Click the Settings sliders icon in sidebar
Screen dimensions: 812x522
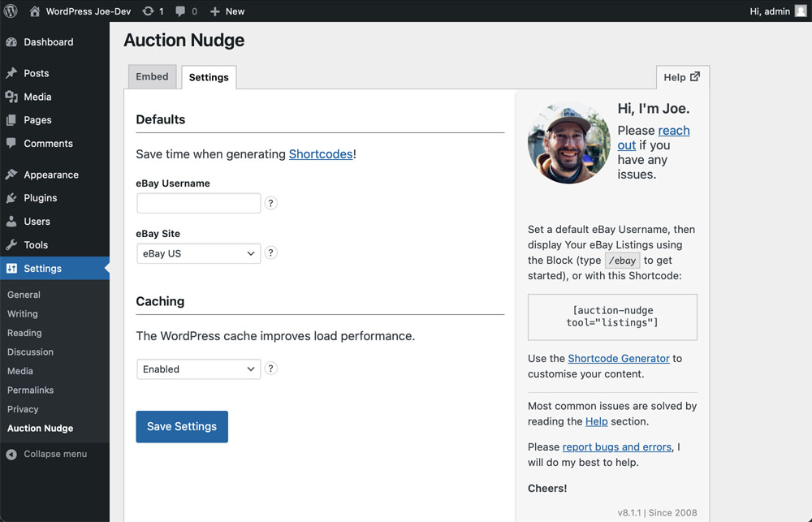point(11,268)
